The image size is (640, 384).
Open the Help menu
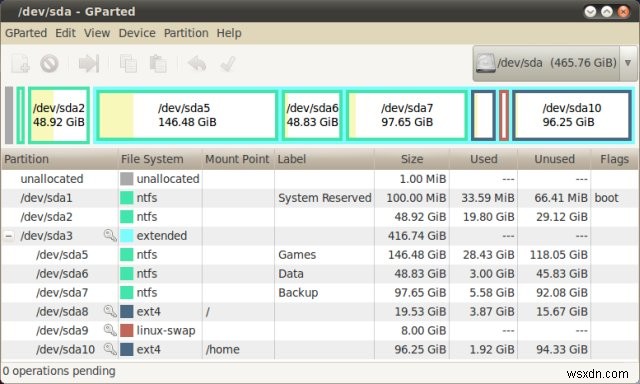[229, 33]
